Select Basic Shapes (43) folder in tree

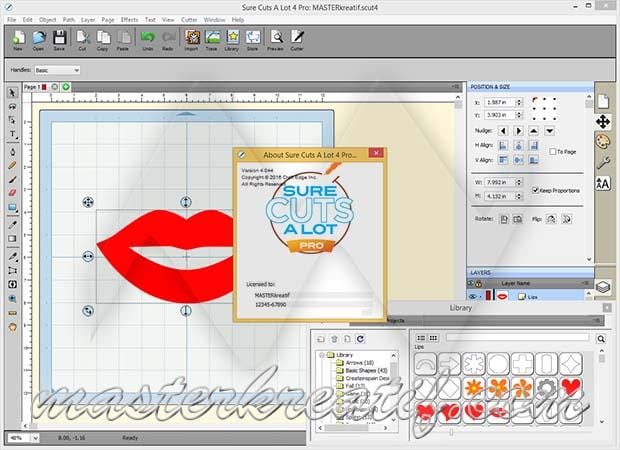(366, 371)
